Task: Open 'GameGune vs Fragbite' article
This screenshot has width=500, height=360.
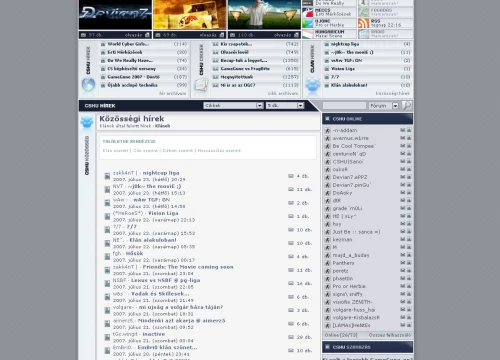Action: (245, 69)
